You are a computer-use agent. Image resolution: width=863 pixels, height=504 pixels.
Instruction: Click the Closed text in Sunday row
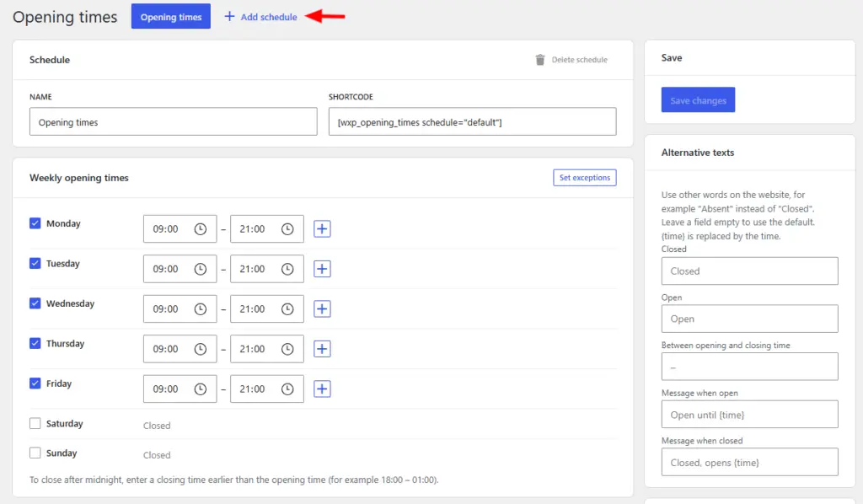coord(157,456)
